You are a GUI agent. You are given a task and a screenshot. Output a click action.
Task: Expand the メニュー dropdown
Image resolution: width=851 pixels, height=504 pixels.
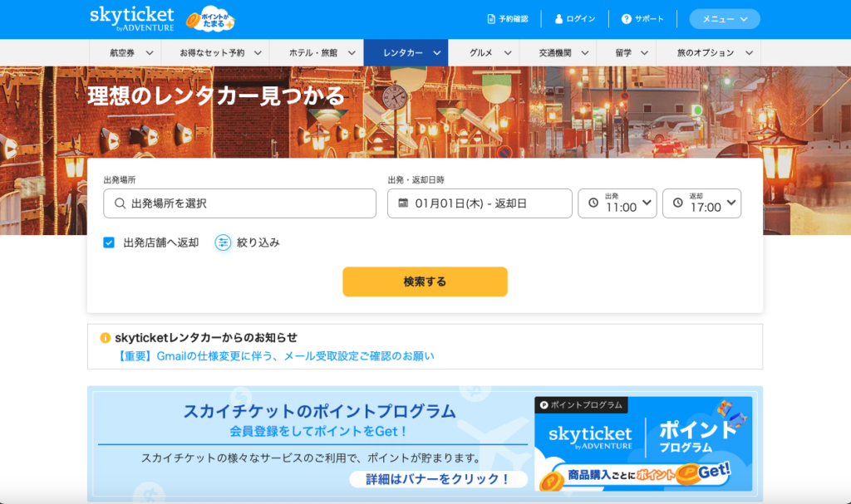point(724,19)
